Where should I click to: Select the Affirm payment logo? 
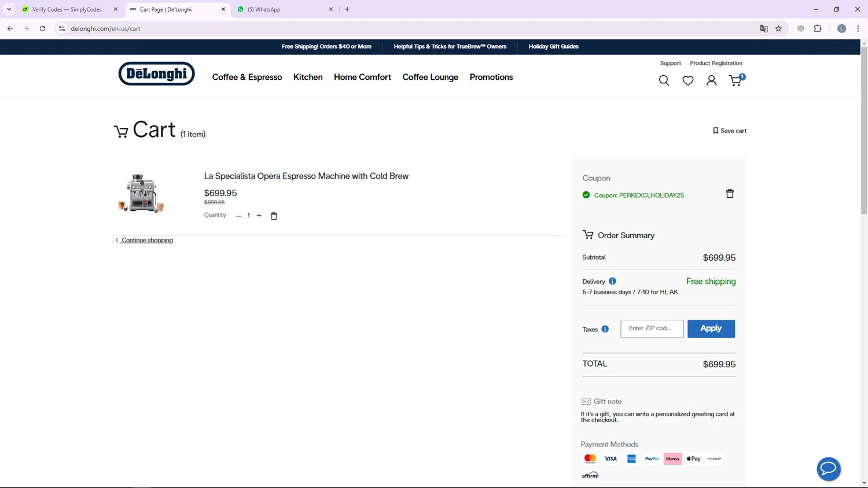590,475
